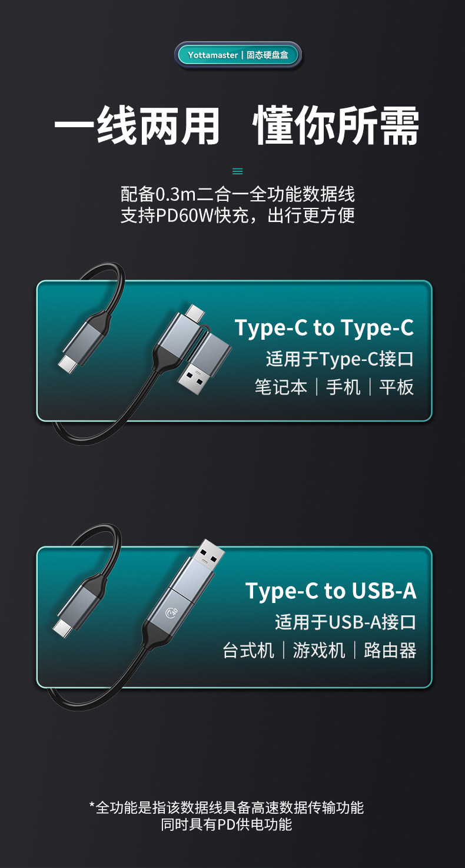Click the small teal three-line divider icon
The height and width of the screenshot is (868, 465).
click(237, 171)
